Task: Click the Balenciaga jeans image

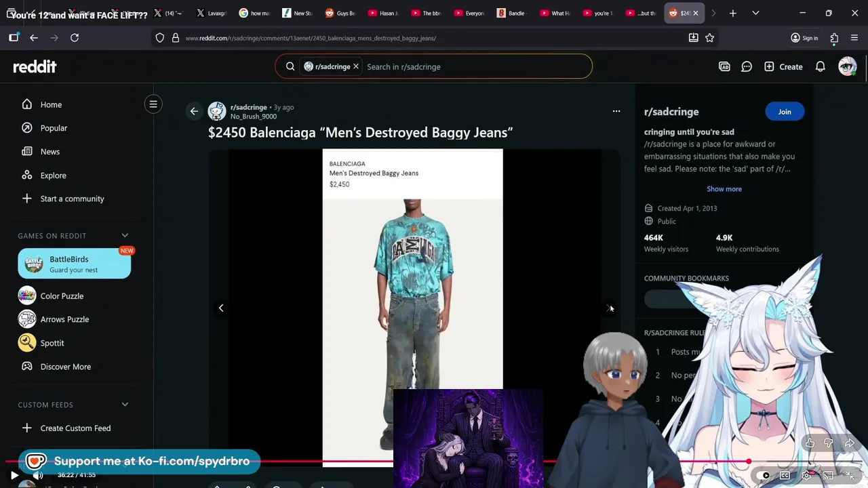Action: coord(412,308)
